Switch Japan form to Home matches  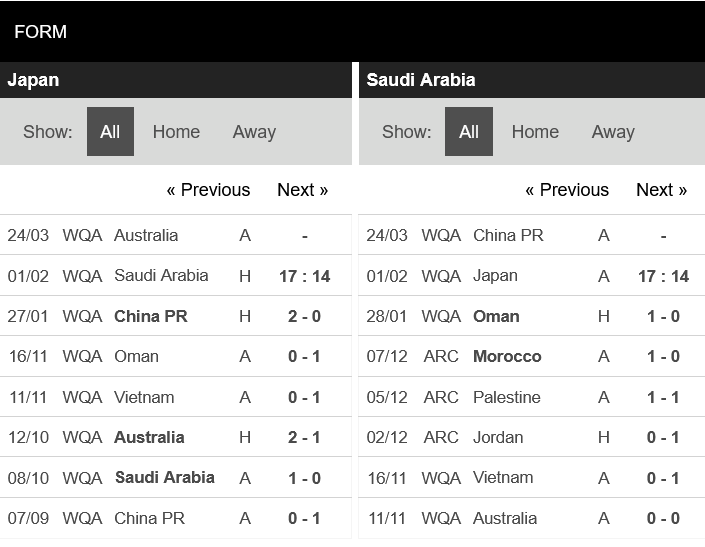coord(176,132)
